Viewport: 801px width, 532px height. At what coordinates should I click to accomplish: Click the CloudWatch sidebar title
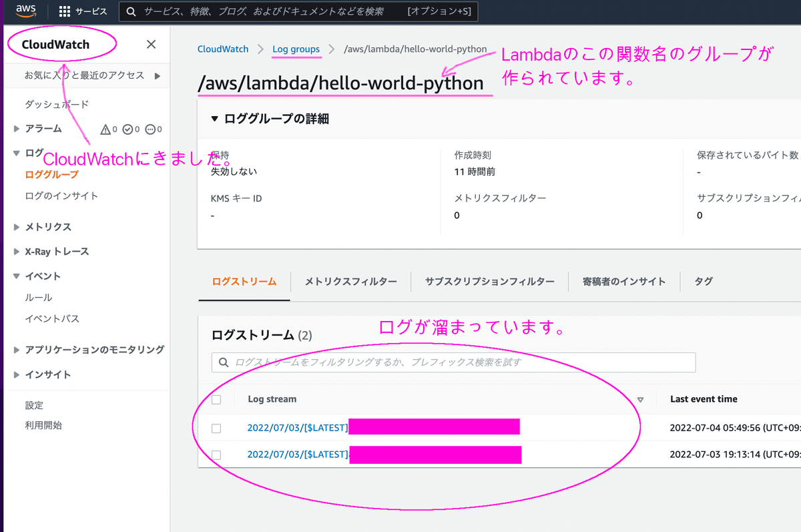coord(55,45)
